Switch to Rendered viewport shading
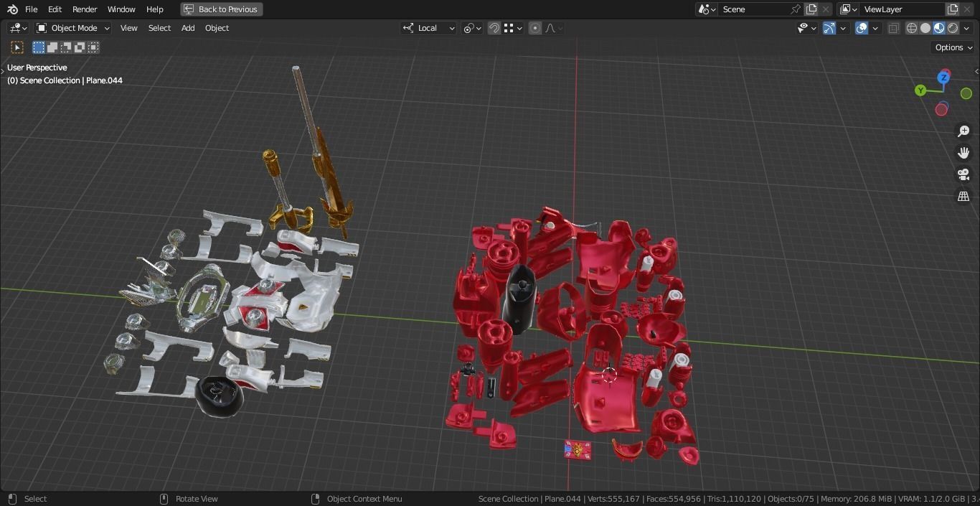Screen dimensions: 980x506 point(953,28)
